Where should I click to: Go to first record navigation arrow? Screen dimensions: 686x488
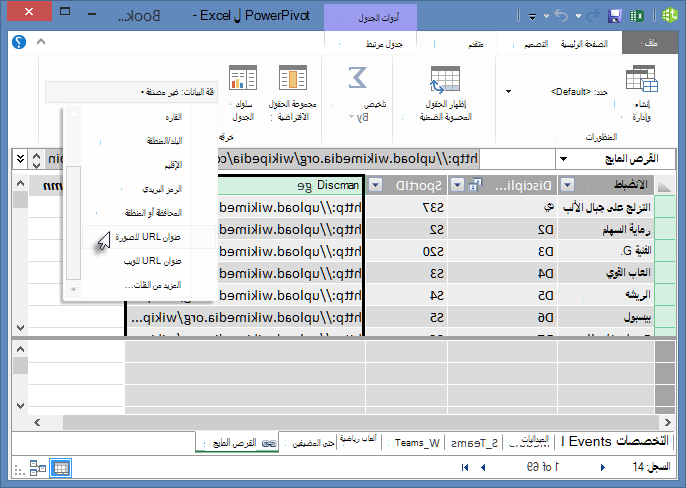pyautogui.click(x=465, y=467)
